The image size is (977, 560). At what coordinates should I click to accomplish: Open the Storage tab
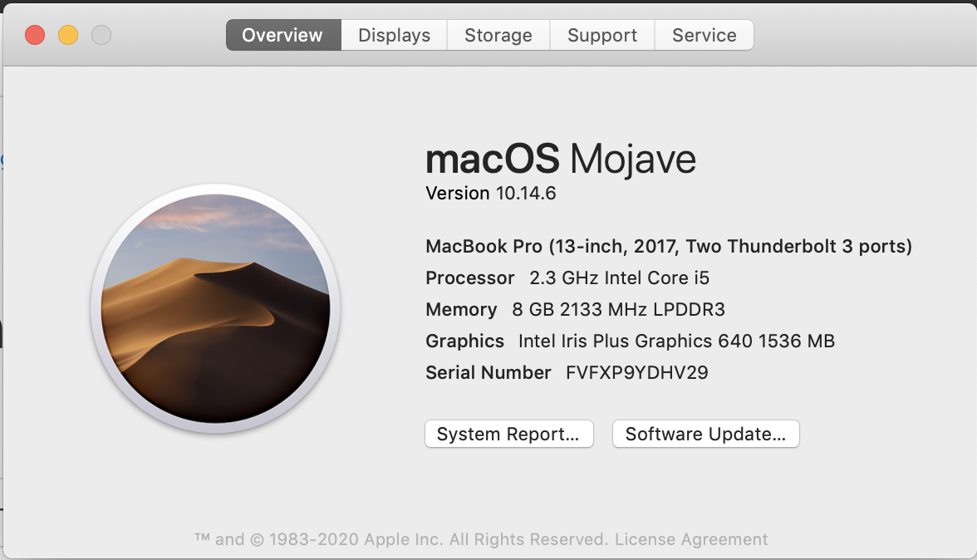[x=498, y=35]
